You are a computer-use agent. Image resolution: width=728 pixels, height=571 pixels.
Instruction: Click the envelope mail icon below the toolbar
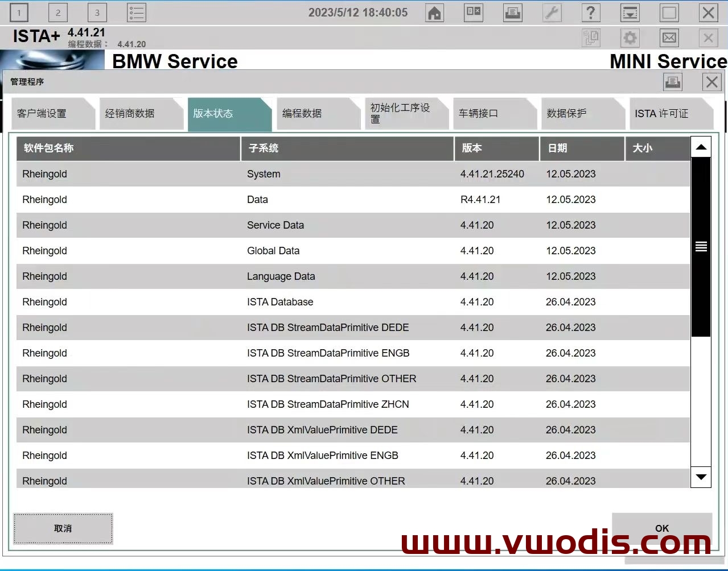pyautogui.click(x=669, y=38)
